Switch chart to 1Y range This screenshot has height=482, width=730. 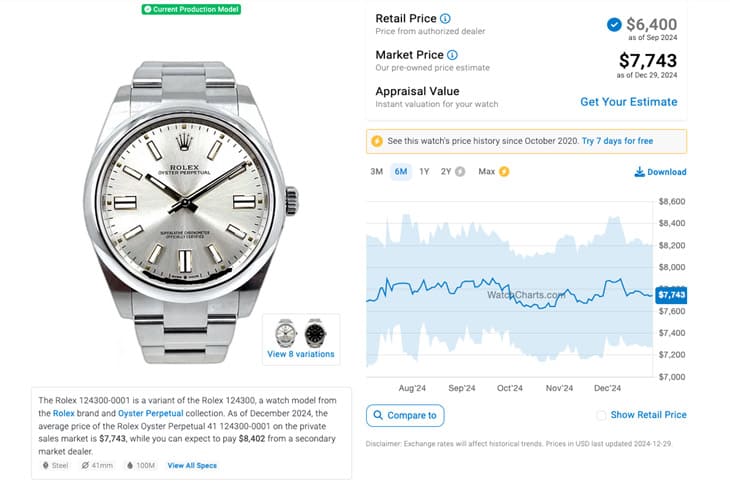pos(425,172)
